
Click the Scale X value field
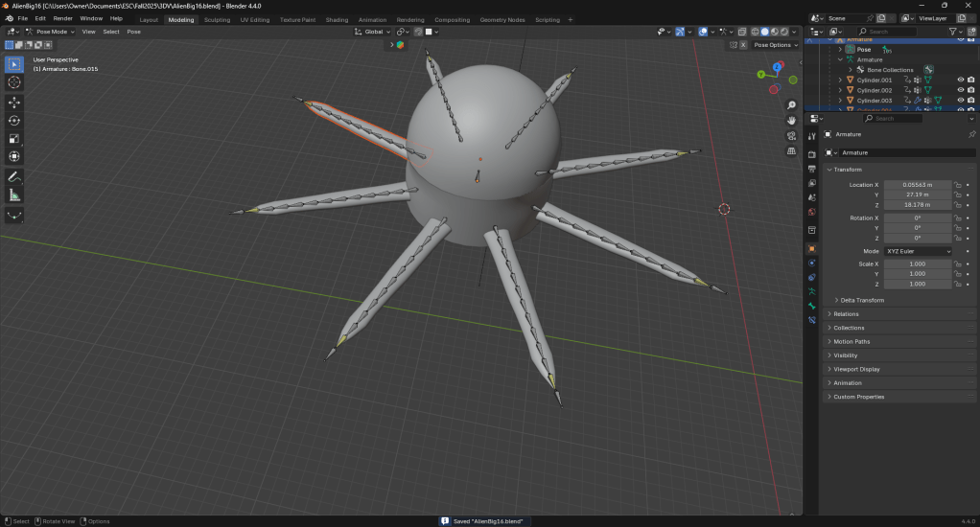click(x=916, y=263)
